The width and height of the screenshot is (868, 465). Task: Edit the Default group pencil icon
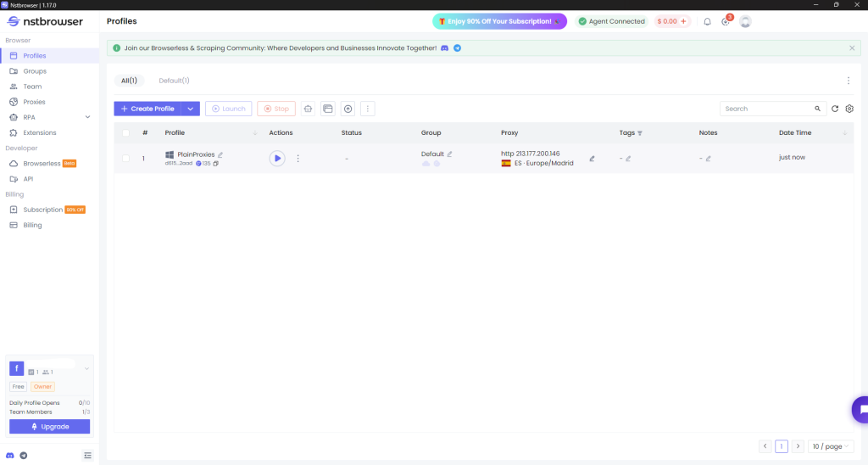pos(449,154)
